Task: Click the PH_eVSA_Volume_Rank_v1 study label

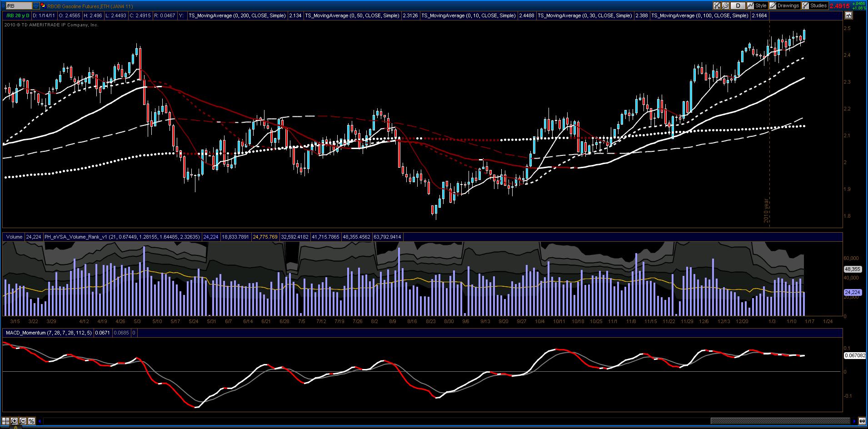Action: [x=121, y=237]
